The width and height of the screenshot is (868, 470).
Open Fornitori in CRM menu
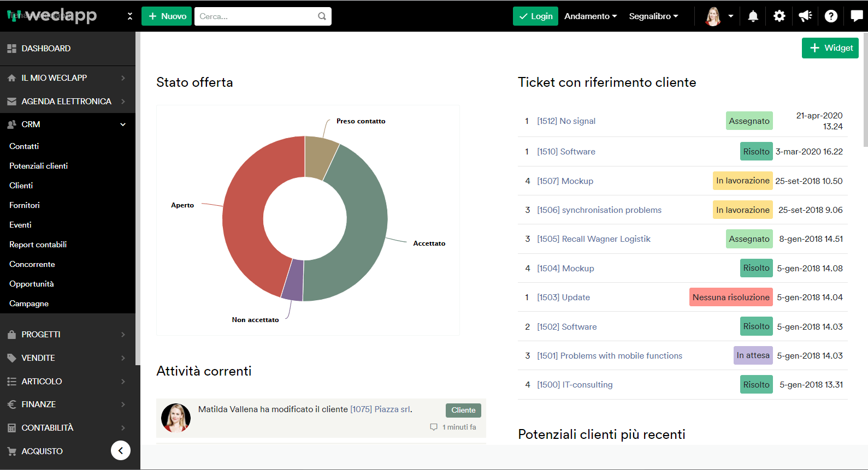(x=25, y=205)
